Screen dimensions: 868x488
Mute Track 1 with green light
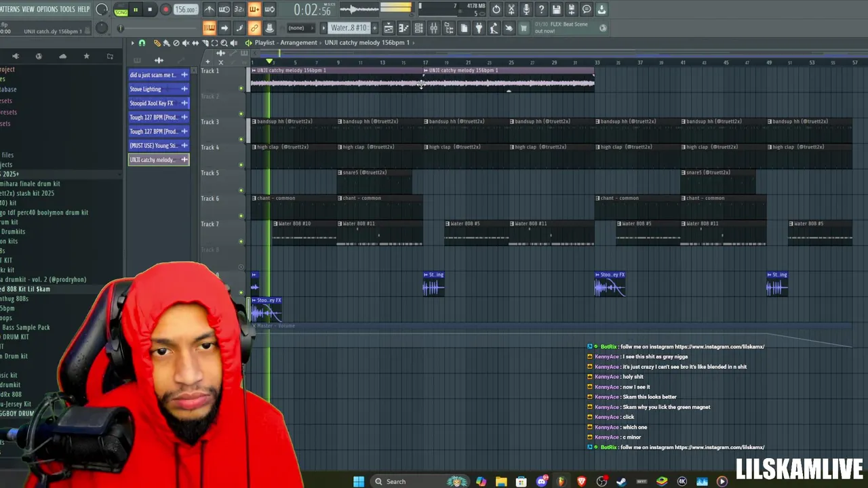click(241, 88)
